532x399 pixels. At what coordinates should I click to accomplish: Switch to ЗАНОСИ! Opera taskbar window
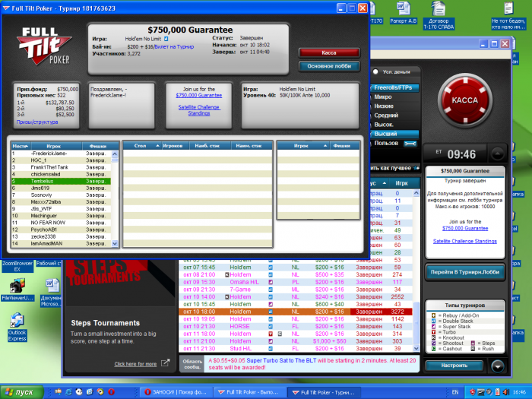pos(176,392)
